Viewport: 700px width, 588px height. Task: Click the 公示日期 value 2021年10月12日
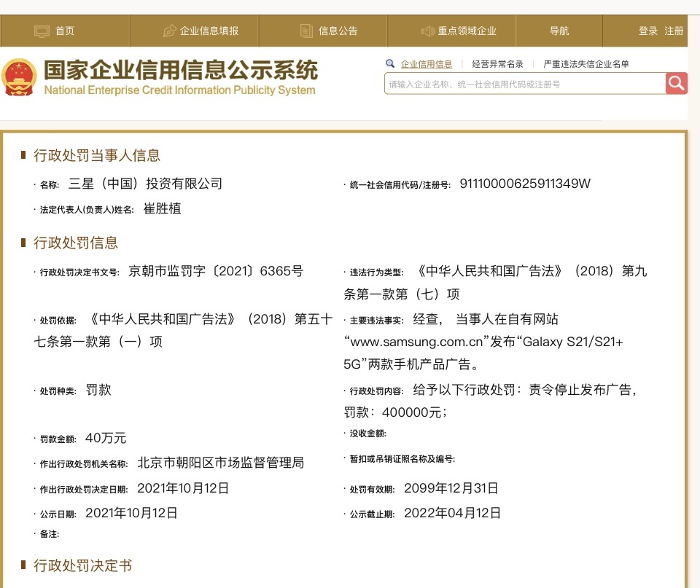point(131,513)
